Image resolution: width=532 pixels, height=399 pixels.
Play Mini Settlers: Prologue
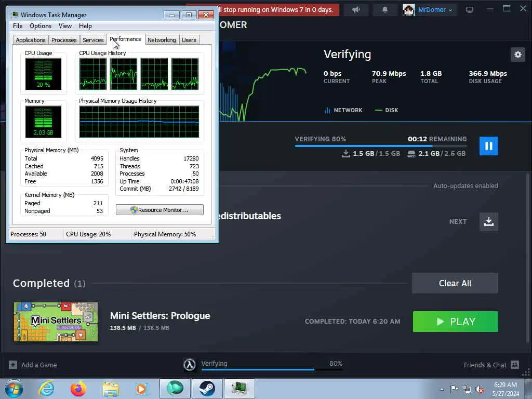coord(455,321)
